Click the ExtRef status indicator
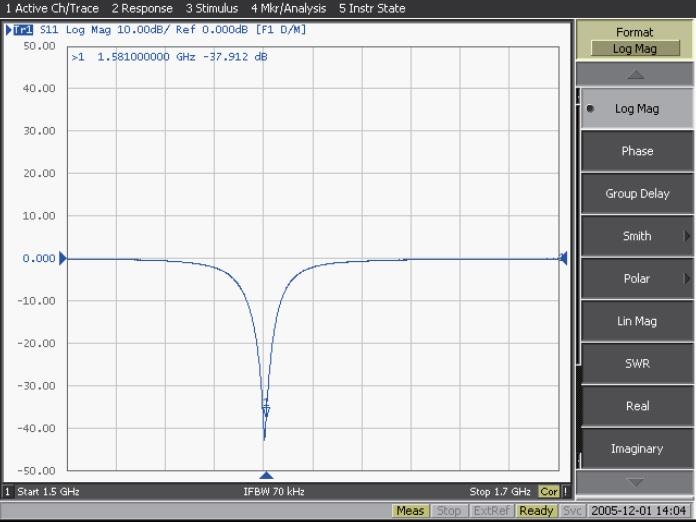Image resolution: width=696 pixels, height=522 pixels. tap(491, 511)
